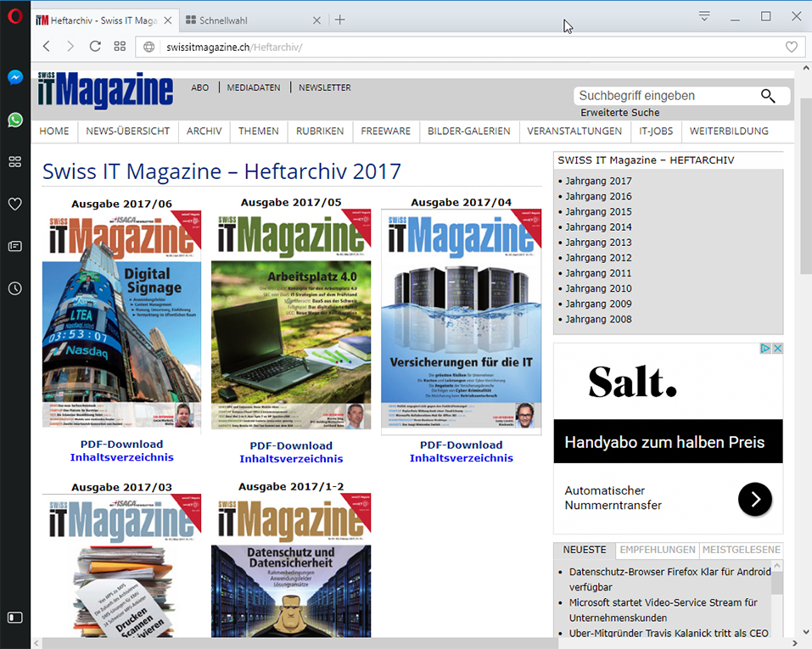Reload the current page

[95, 47]
